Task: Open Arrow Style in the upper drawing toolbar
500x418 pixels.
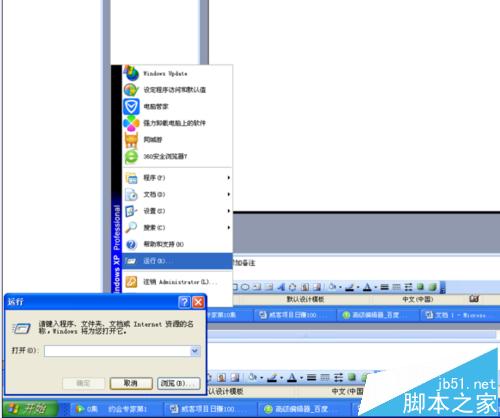Action: tap(408, 287)
